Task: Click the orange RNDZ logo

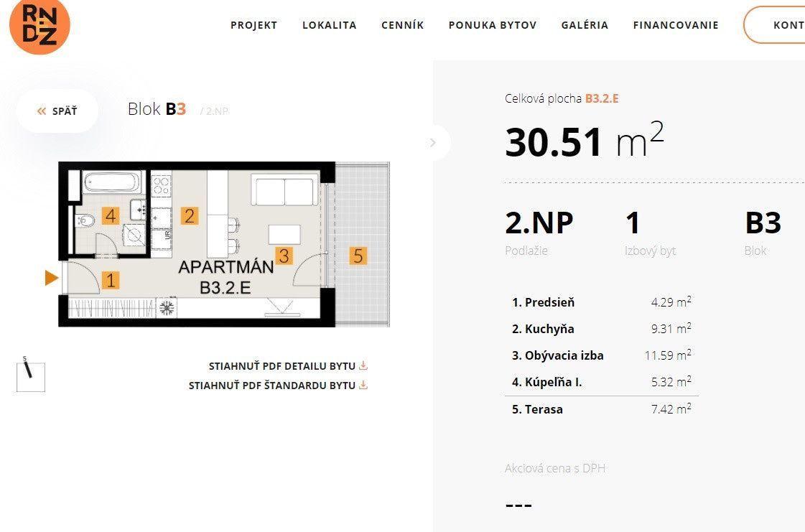Action: (39, 26)
